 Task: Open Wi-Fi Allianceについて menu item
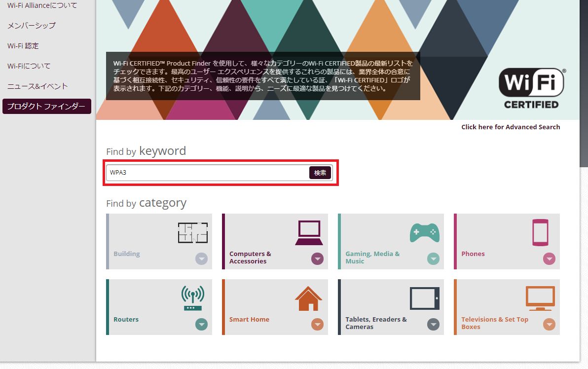click(x=42, y=5)
